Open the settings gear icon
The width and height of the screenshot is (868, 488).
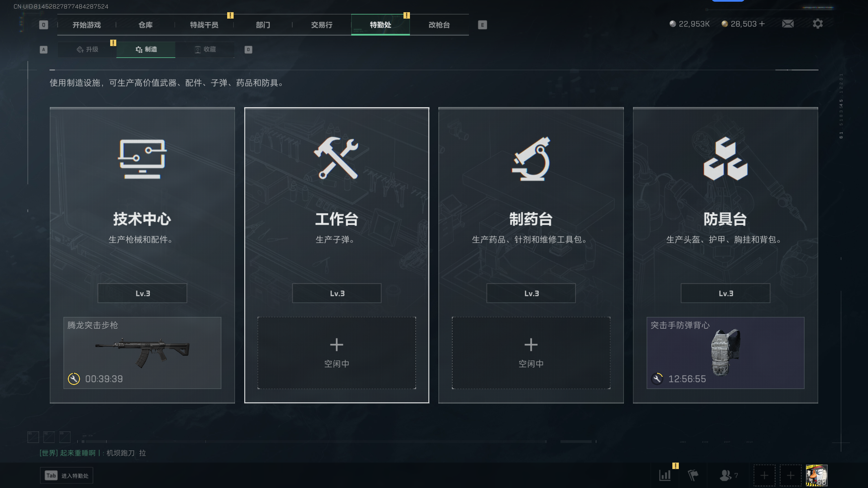817,24
